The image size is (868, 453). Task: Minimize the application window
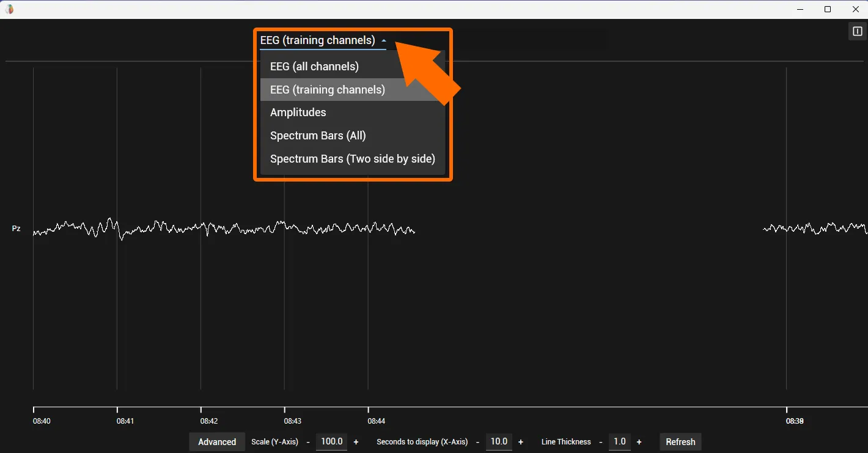pos(800,9)
